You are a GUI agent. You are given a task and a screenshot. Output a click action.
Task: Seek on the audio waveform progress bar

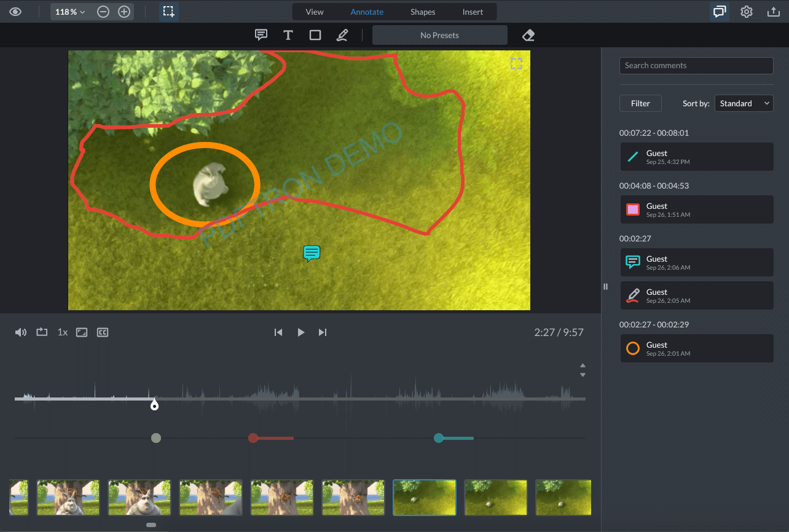coord(300,399)
